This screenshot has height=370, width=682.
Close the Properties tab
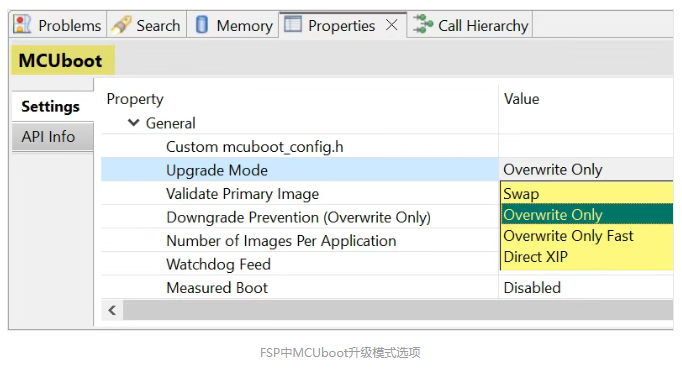point(391,25)
